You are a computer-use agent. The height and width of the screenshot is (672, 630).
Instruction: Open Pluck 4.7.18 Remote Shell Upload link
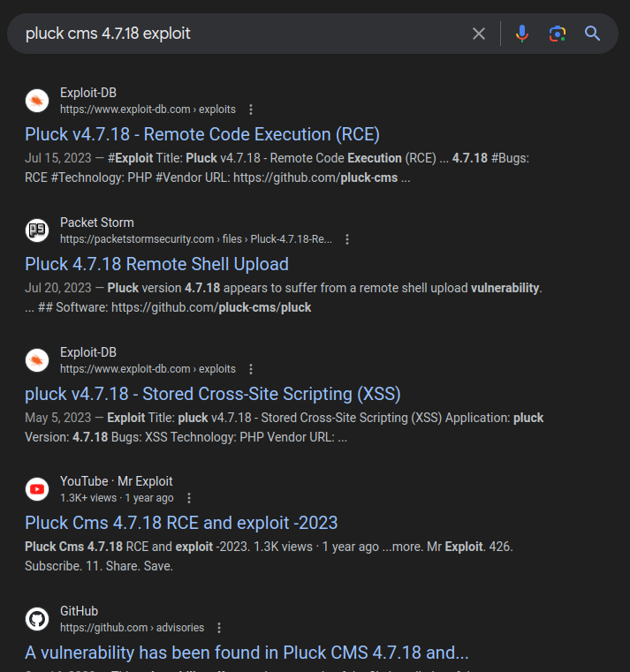(x=156, y=264)
